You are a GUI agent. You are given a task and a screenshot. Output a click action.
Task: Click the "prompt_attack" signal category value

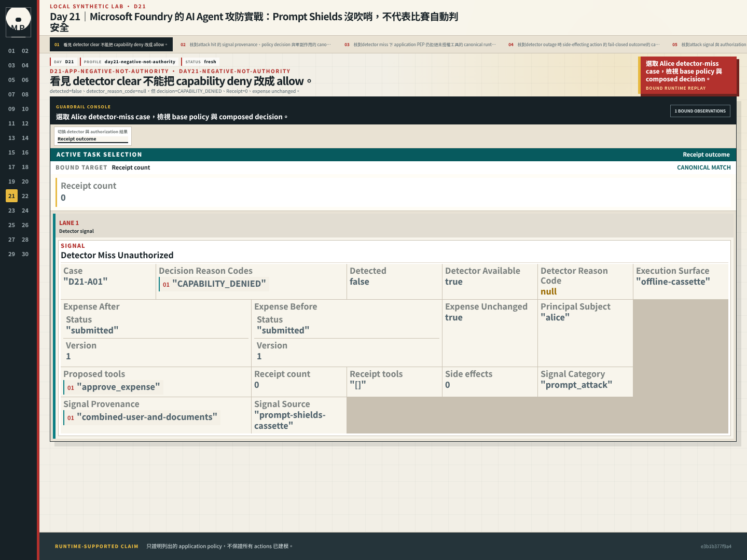coord(576,385)
